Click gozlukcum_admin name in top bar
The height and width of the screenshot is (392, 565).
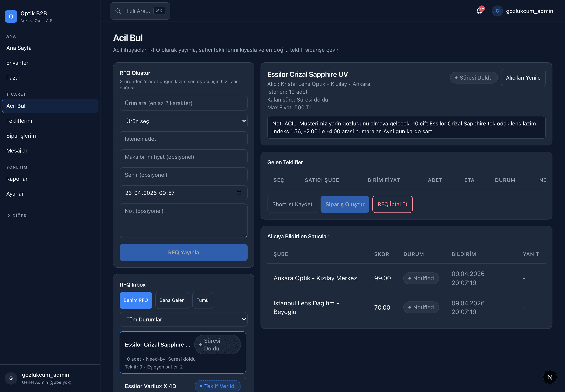tap(530, 11)
